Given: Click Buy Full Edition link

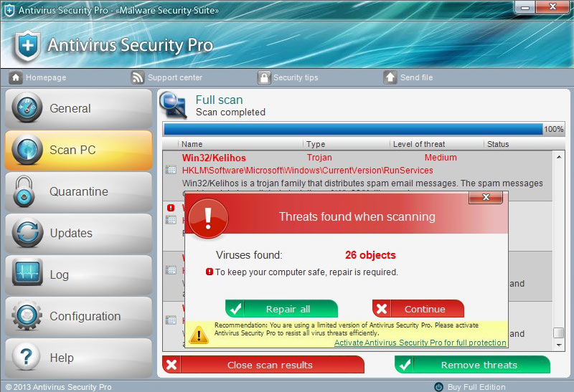Looking at the screenshot, I should coord(476,387).
